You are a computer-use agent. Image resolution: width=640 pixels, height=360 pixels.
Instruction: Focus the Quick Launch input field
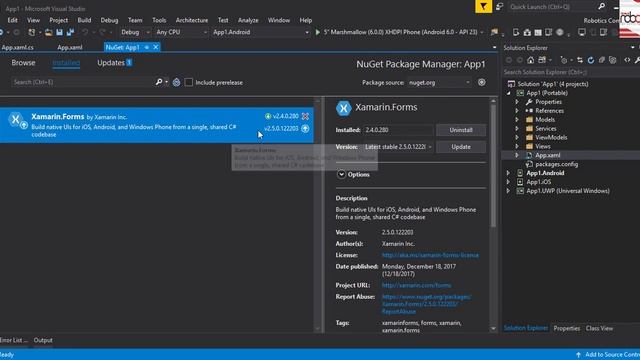pos(553,7)
